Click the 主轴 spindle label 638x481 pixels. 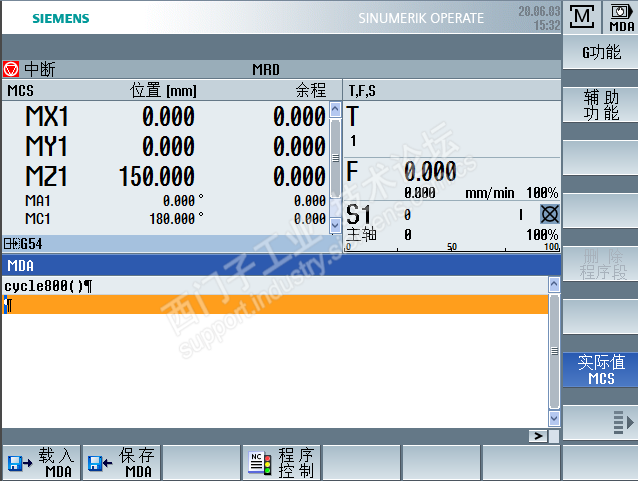click(x=361, y=234)
